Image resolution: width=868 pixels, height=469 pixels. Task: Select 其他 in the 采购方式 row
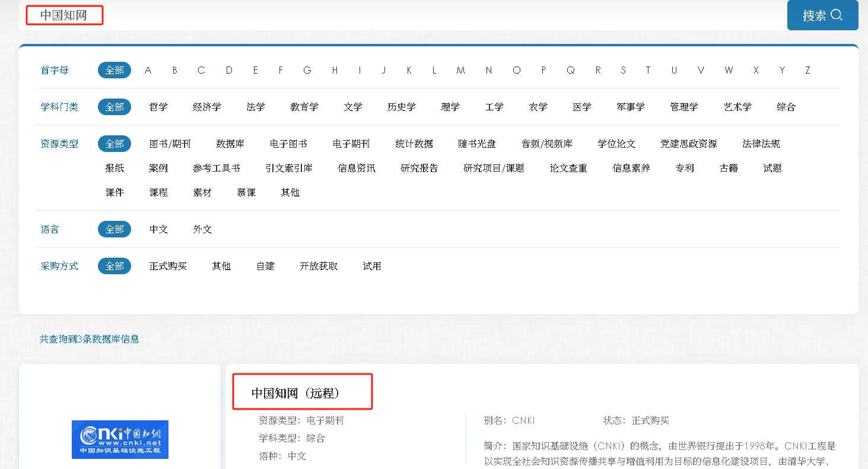221,266
